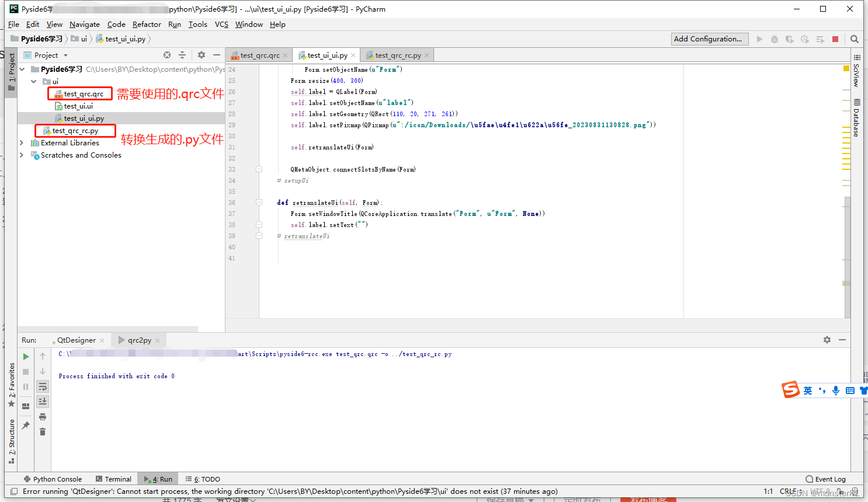Image resolution: width=868 pixels, height=502 pixels.
Task: Move down the stack trace arrow
Action: pyautogui.click(x=43, y=371)
